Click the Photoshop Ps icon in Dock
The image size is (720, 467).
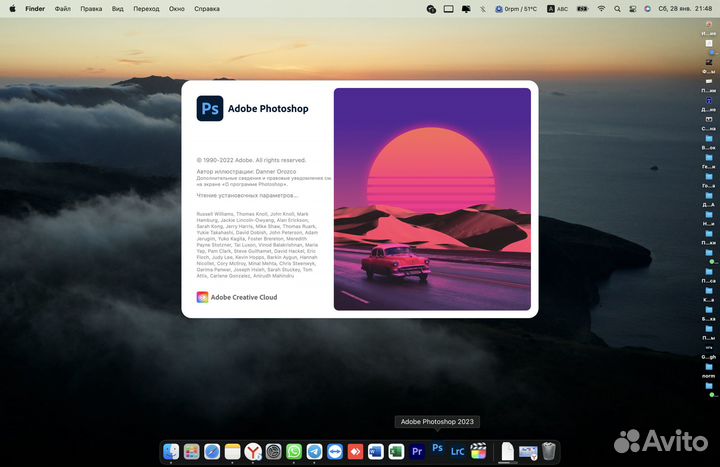pos(438,448)
